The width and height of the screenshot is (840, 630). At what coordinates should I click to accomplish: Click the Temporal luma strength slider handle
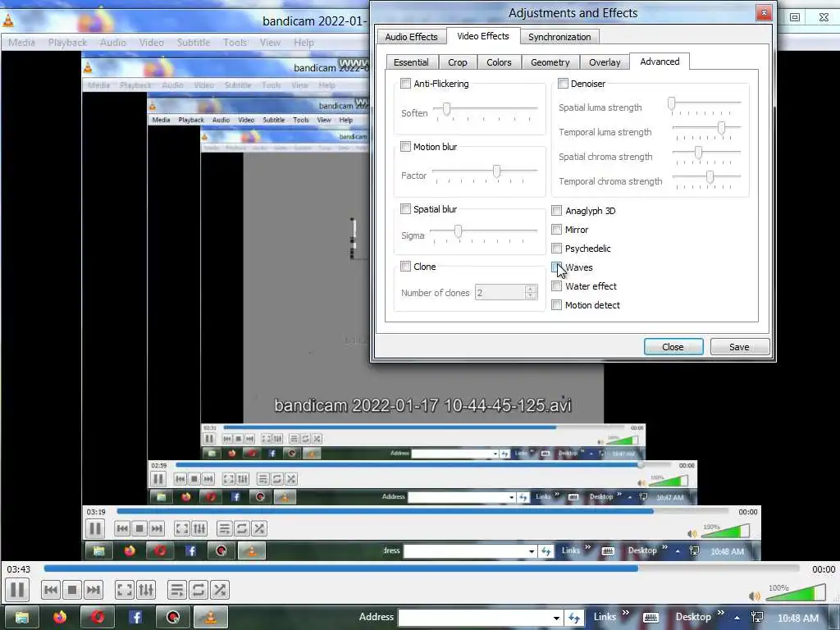[722, 127]
